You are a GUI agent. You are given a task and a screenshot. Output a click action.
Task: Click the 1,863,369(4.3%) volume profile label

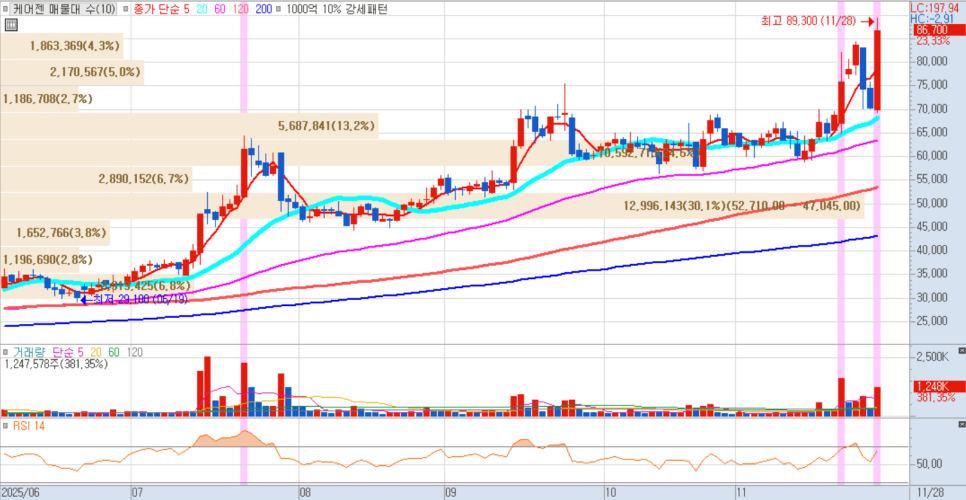point(76,46)
